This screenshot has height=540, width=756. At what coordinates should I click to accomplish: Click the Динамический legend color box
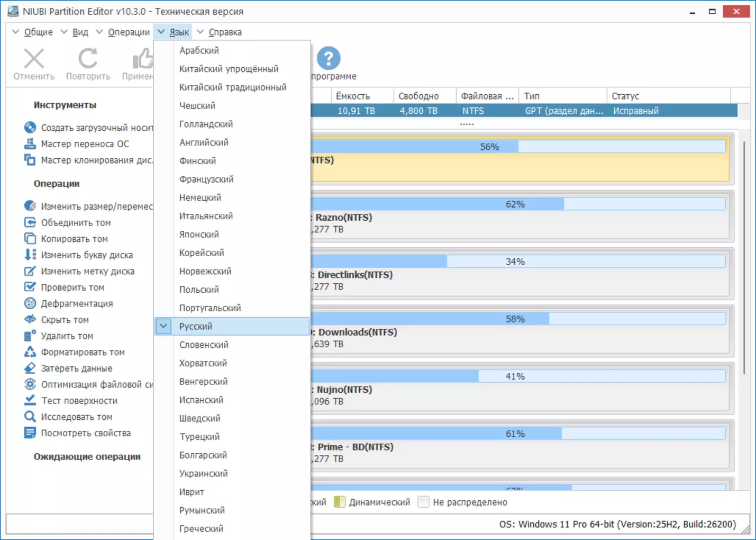340,502
